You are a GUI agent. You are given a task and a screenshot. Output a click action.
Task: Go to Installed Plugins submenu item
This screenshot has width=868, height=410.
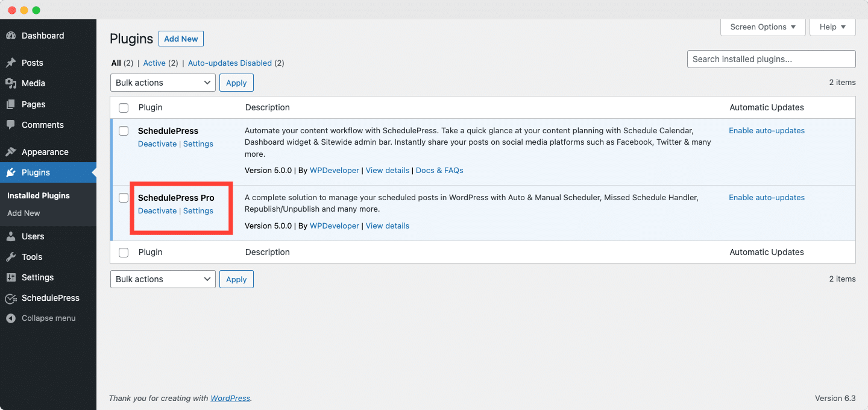coord(39,195)
